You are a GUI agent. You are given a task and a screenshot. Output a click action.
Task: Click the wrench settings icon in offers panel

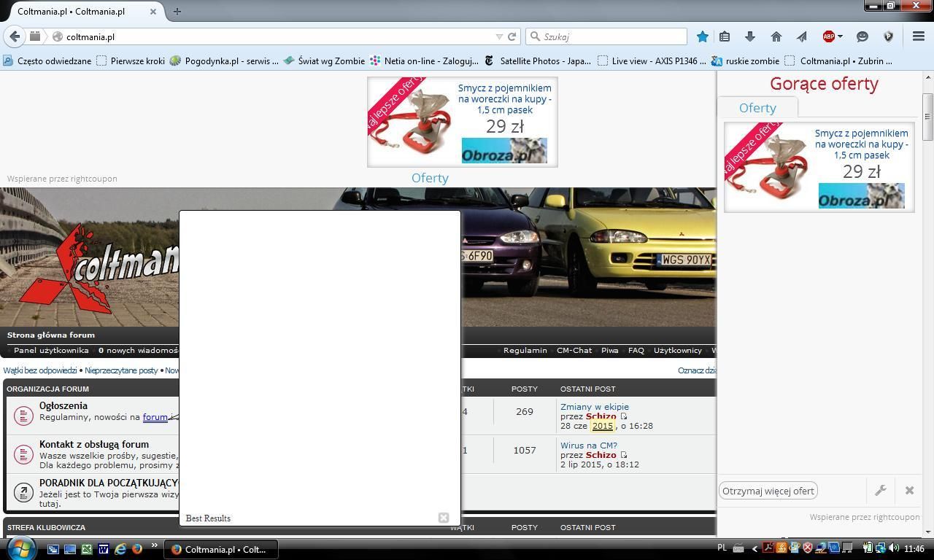881,491
